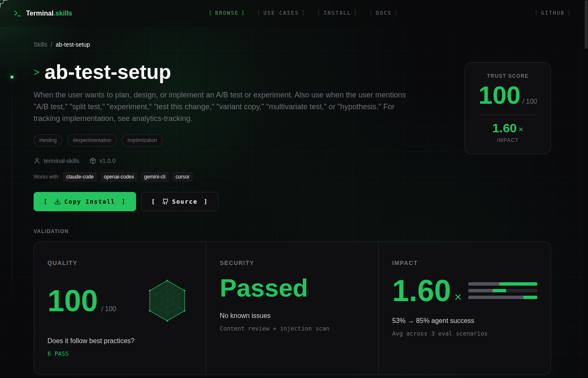Viewport: 588px width, 378px height.
Task: Click the VALIDATION section heading
Action: pos(51,231)
